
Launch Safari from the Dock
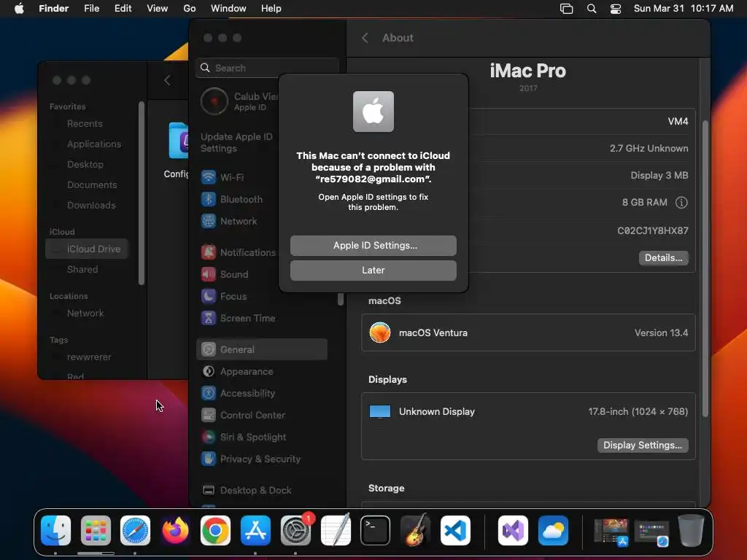point(135,531)
